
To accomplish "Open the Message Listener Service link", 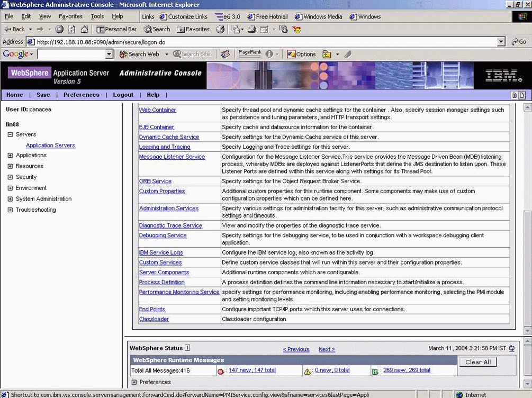I will point(172,157).
